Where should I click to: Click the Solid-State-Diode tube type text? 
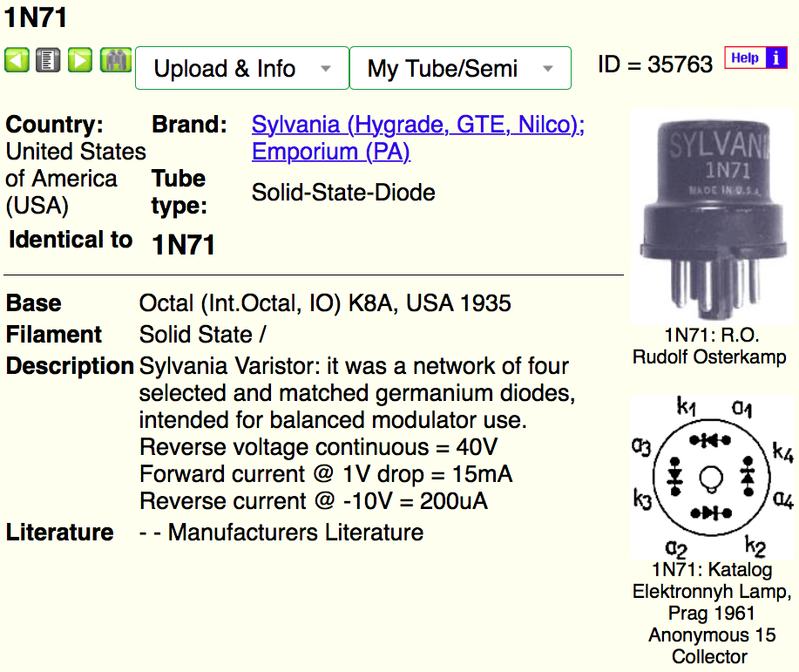(343, 192)
